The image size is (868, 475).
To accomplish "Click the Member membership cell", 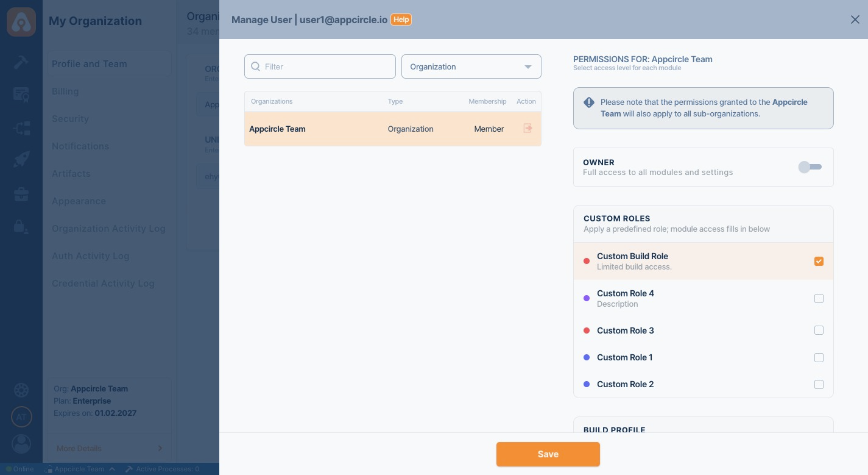I will (x=489, y=129).
